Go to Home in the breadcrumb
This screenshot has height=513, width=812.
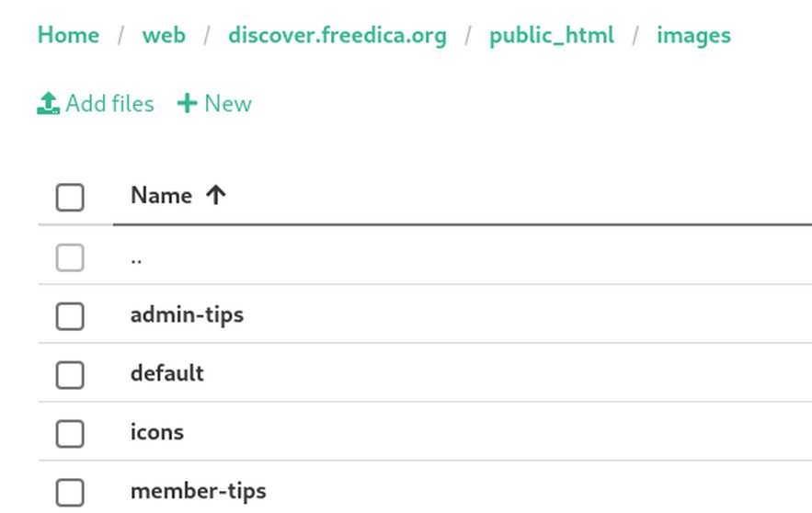[x=68, y=36]
